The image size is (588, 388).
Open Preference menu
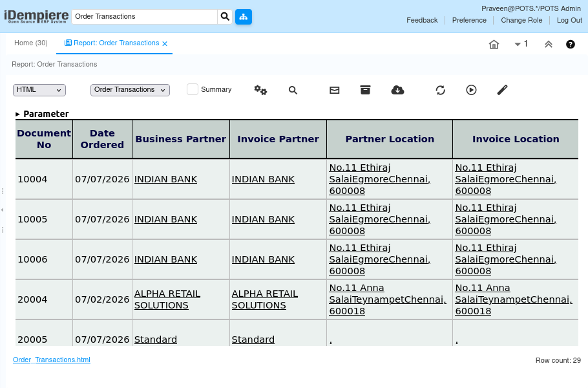pos(469,20)
